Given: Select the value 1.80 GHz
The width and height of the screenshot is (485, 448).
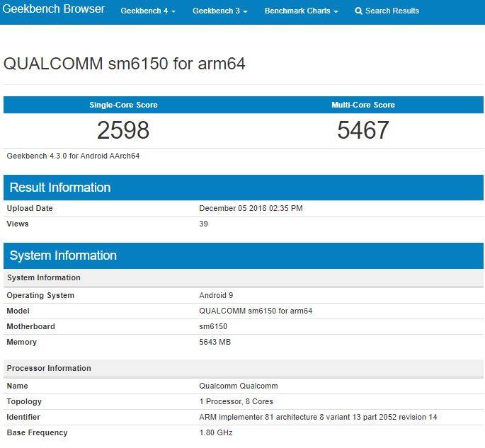Looking at the screenshot, I should tap(216, 432).
